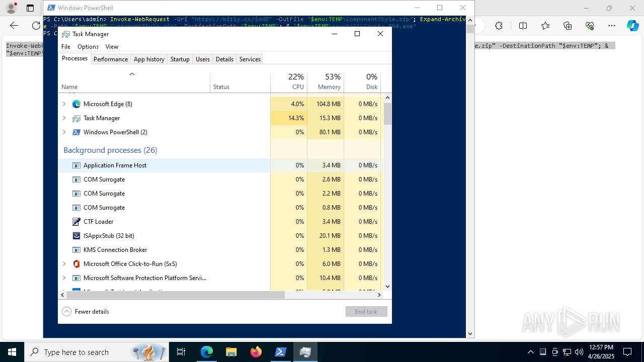644x362 pixels.
Task: Click the first COM Surrogate icon (2.6 MB)
Action: 76,179
